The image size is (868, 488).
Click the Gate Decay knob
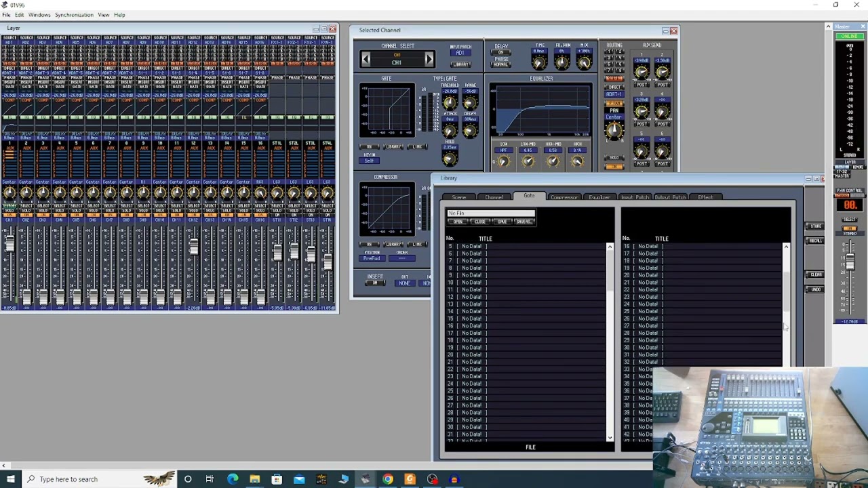click(469, 130)
